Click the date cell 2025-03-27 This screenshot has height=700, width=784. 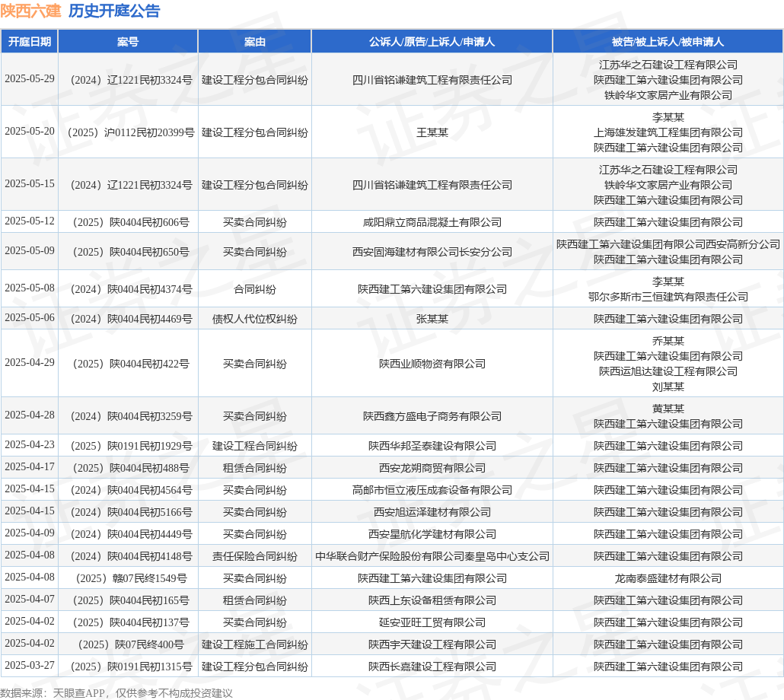coord(30,666)
